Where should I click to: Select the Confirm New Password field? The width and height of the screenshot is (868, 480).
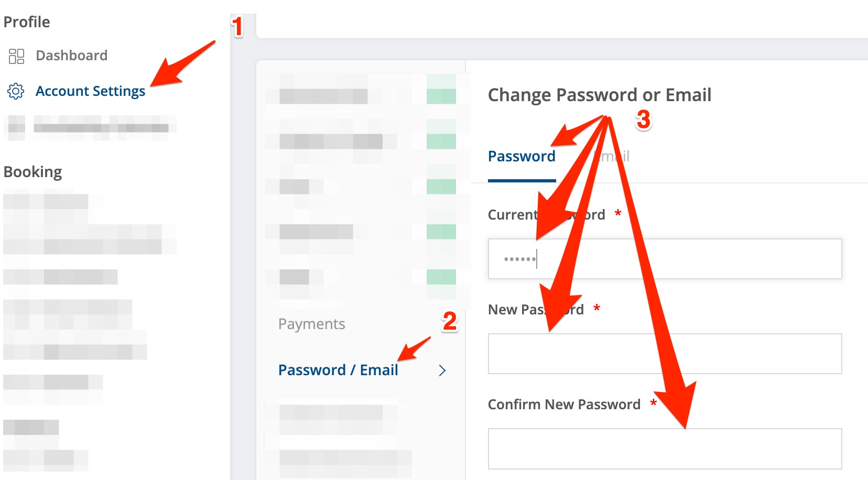665,449
